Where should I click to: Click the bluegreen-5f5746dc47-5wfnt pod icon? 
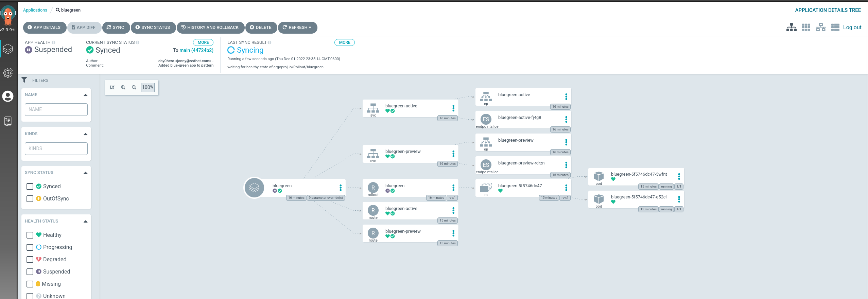click(x=599, y=176)
